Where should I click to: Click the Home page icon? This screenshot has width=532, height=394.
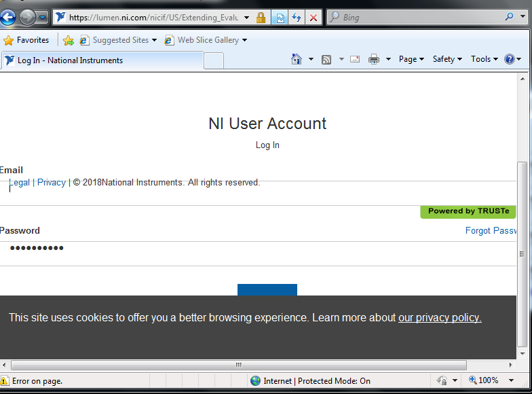click(296, 59)
